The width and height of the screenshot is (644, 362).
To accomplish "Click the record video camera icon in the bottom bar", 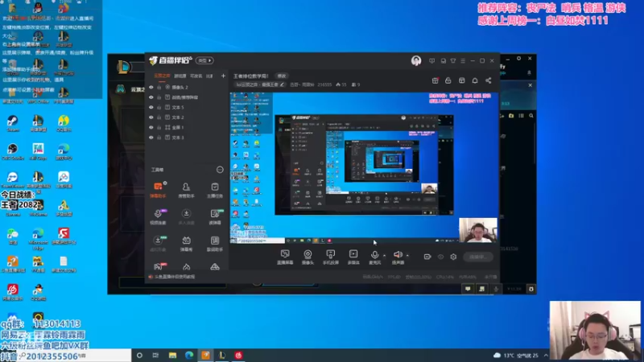I will (427, 257).
